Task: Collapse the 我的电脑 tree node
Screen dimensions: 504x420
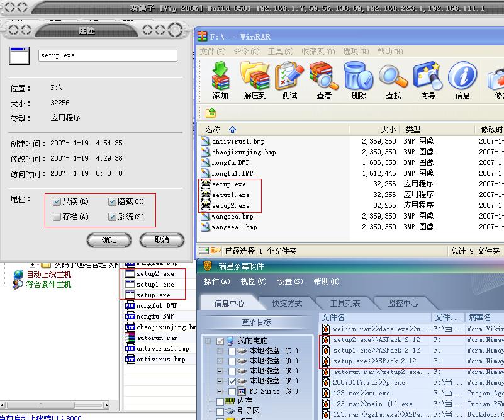Action: pos(208,341)
